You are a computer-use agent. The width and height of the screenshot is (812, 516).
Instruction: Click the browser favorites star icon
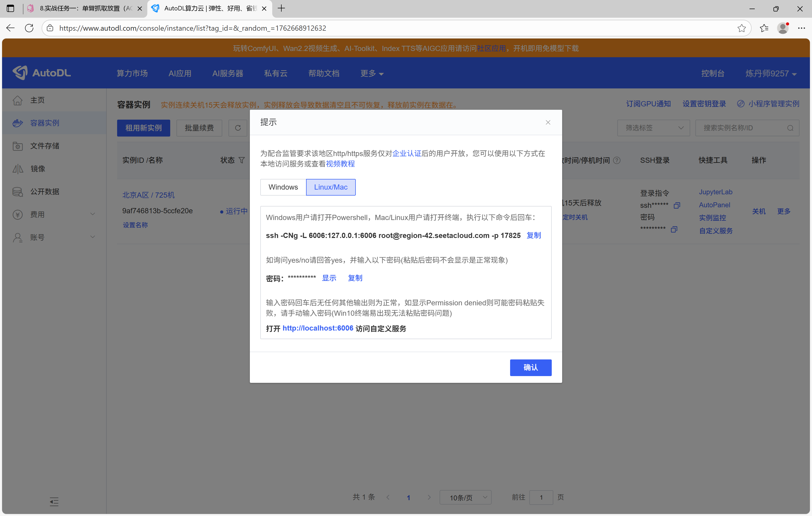741,28
